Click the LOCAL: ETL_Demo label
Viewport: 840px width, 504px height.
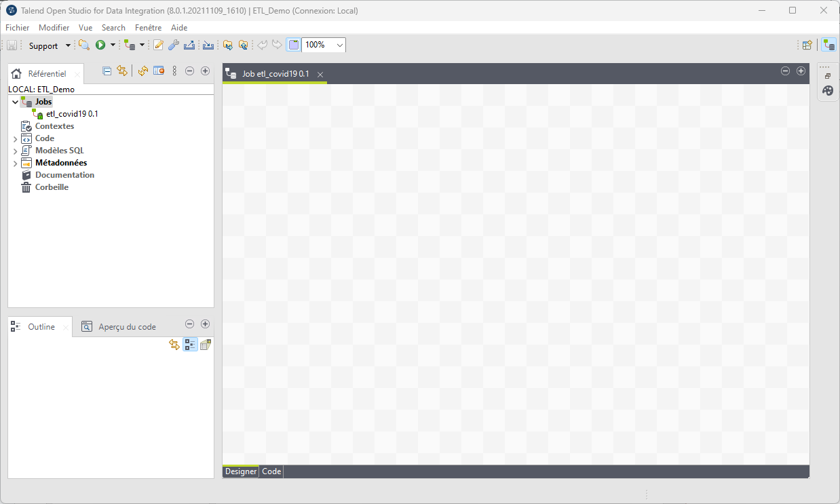41,89
